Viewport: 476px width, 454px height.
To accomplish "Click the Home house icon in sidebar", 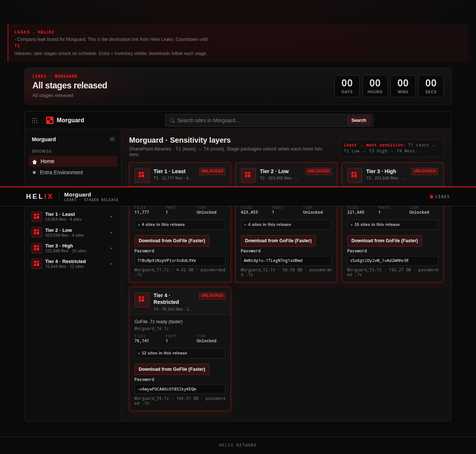I will (35, 162).
